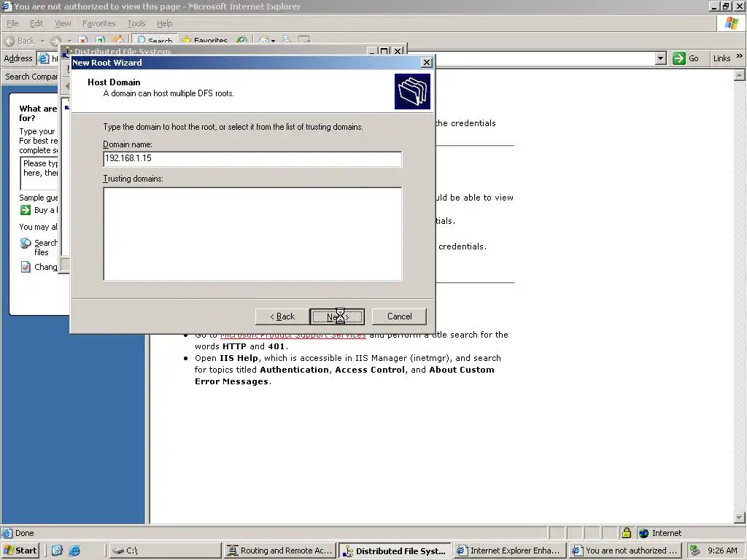Switch to Routing and Remote Access taskbar button
This screenshot has height=560, width=747.
(279, 551)
